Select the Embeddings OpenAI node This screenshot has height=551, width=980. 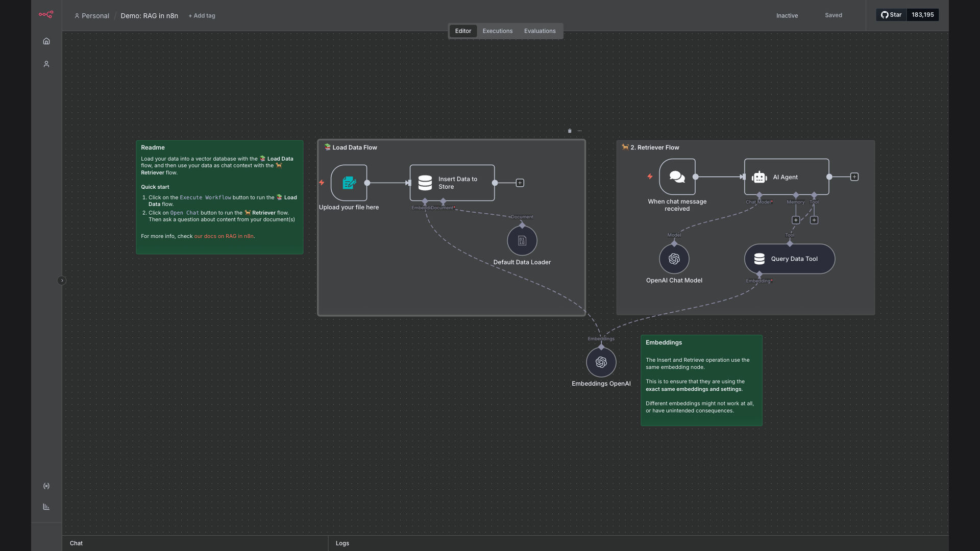coord(601,362)
